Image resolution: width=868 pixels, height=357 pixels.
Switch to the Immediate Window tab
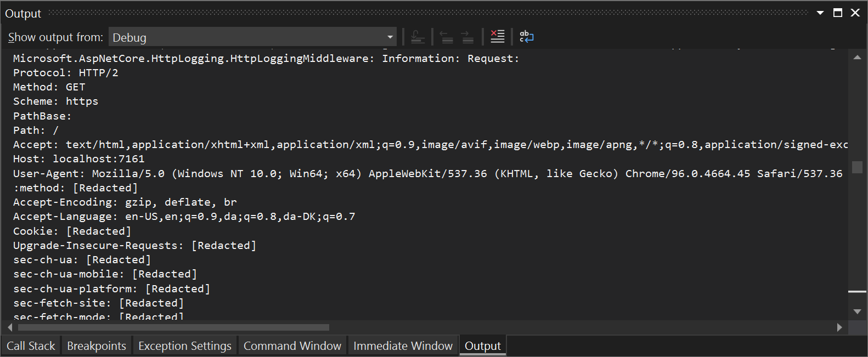[x=403, y=346]
